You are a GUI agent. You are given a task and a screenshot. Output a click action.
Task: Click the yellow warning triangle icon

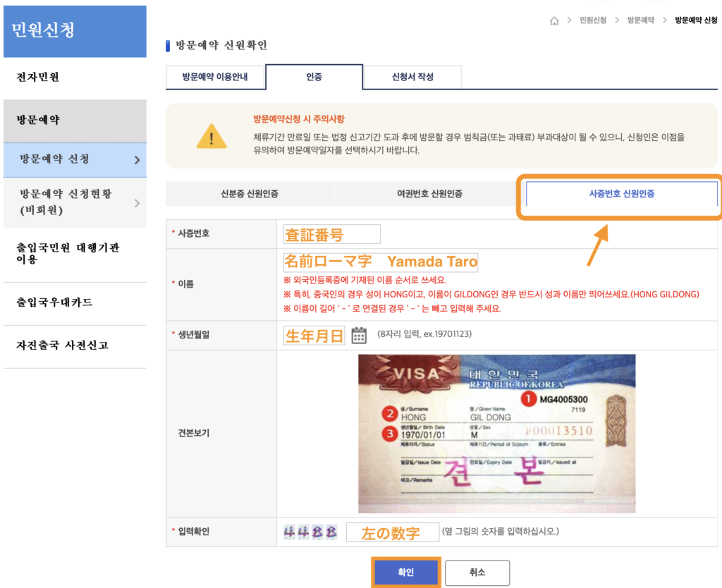tap(212, 135)
